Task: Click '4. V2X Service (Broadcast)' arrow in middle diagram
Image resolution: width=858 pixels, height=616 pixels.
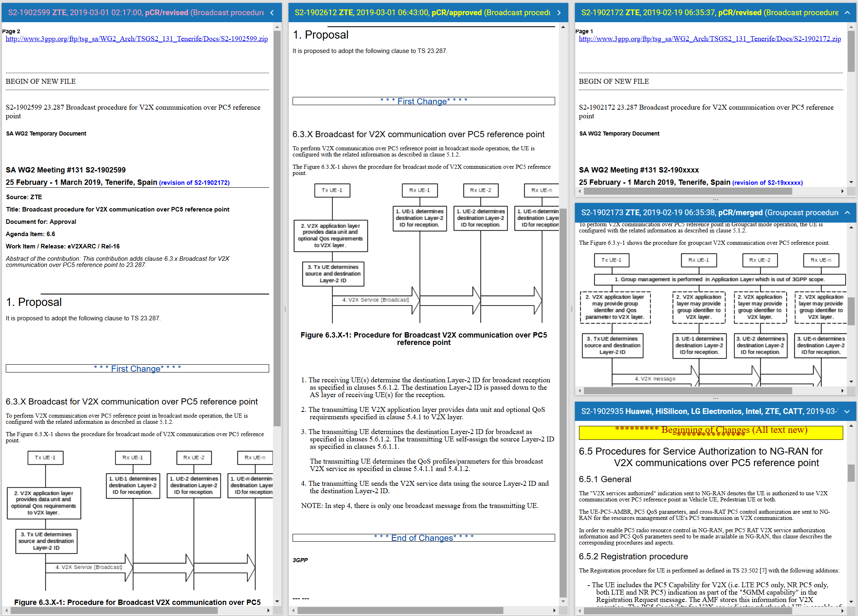Action: pos(376,300)
